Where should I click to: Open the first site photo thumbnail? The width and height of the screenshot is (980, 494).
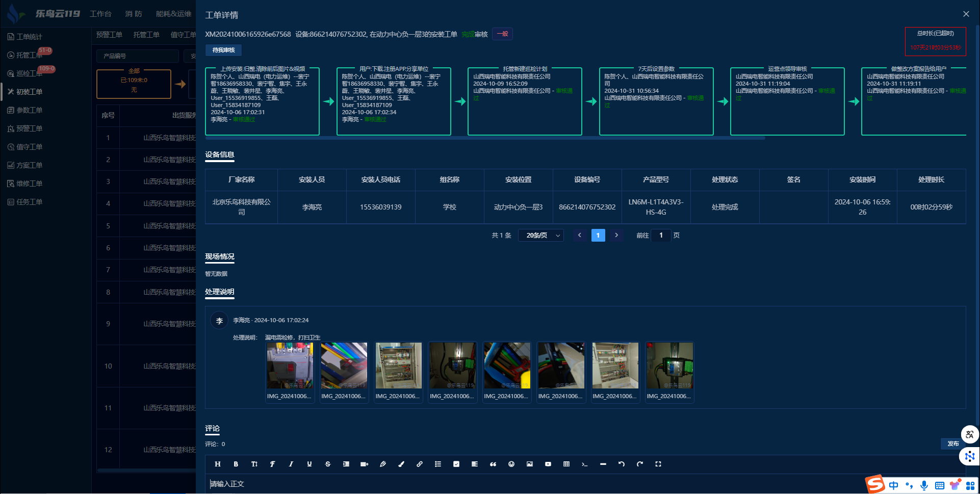290,366
